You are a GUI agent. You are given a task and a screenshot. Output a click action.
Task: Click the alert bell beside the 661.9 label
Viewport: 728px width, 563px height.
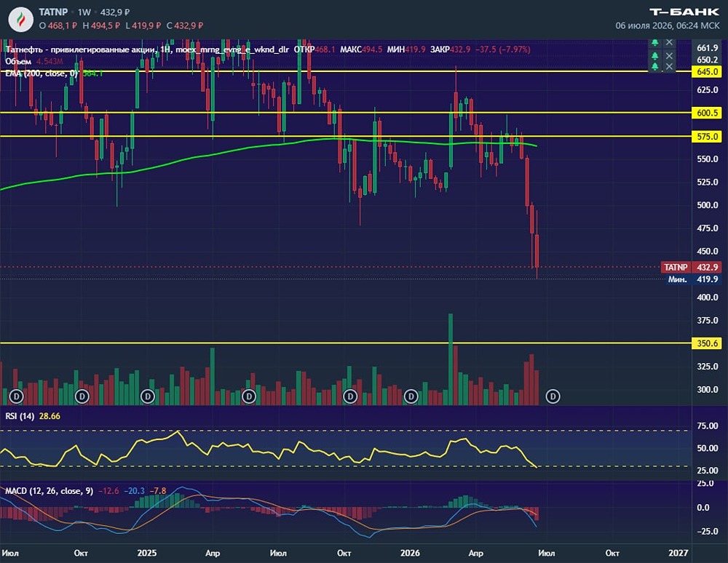click(654, 43)
